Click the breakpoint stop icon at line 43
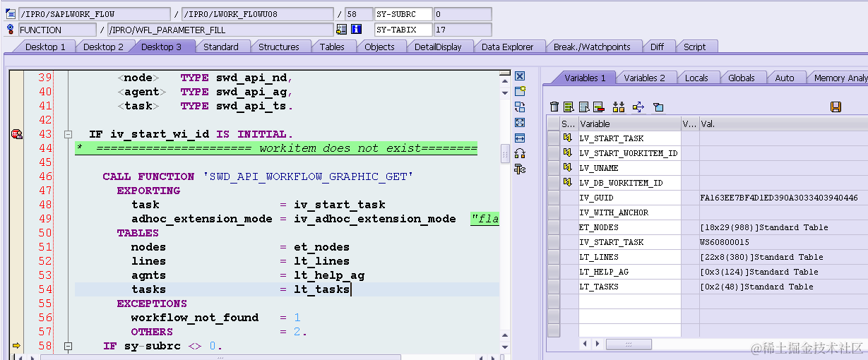Viewport: 868px width, 360px height. [16, 134]
